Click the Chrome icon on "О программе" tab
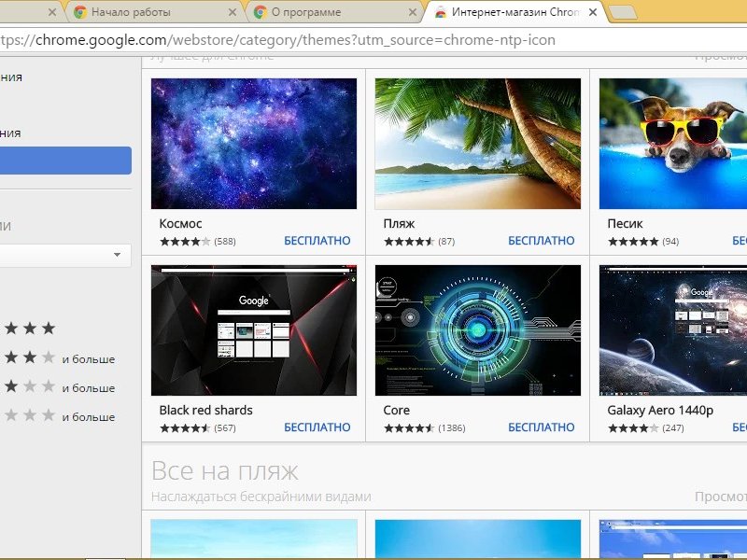Screen dimensions: 747x560 tap(261, 12)
